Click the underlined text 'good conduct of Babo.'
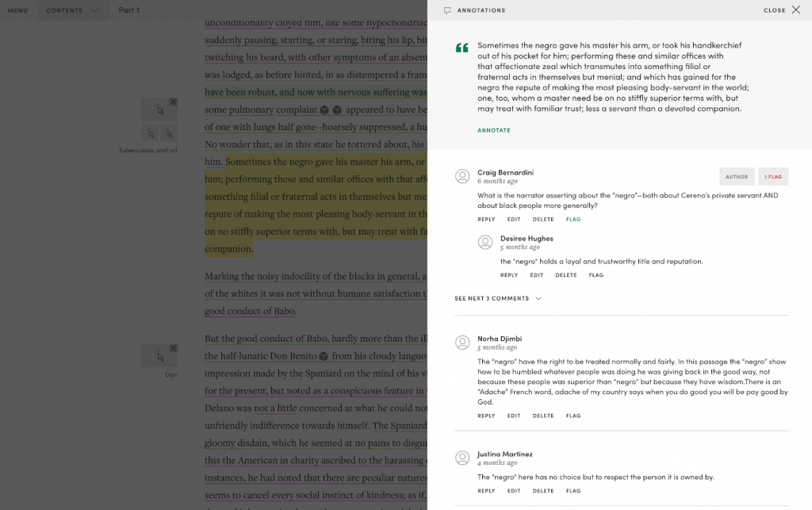The height and width of the screenshot is (510, 812). click(x=250, y=311)
